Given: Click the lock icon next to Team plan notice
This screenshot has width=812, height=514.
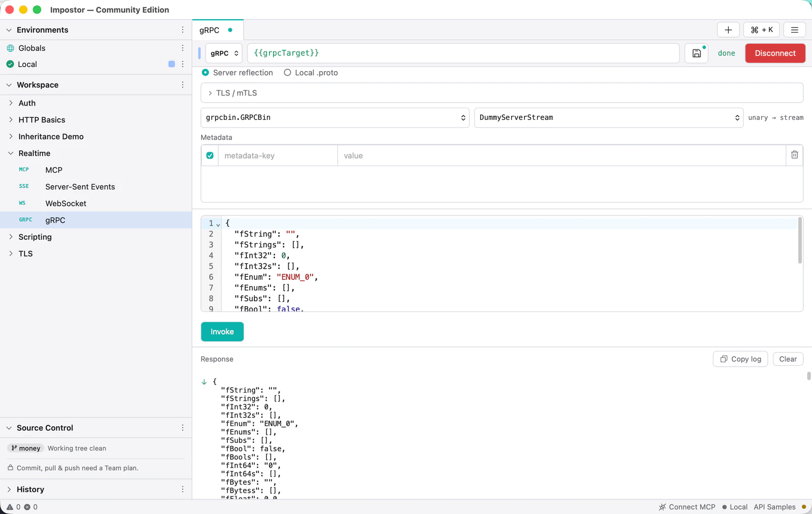Looking at the screenshot, I should (x=10, y=468).
